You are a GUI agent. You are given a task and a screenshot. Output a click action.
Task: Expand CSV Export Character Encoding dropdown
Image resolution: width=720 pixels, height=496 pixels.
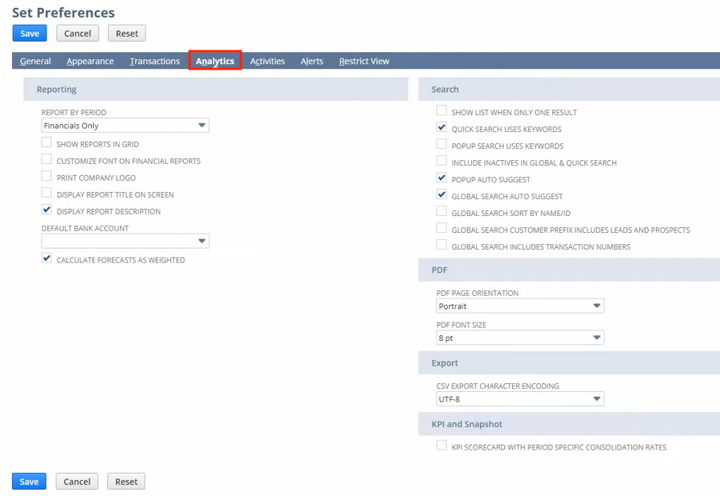(520, 399)
